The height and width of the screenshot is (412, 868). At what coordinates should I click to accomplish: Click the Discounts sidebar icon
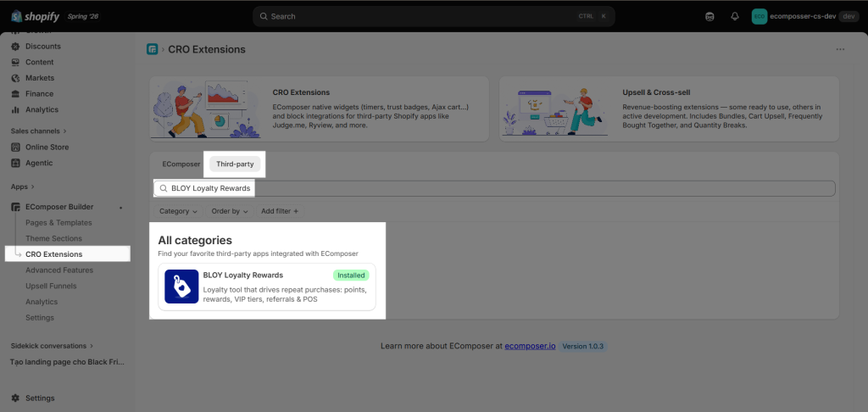pyautogui.click(x=15, y=47)
